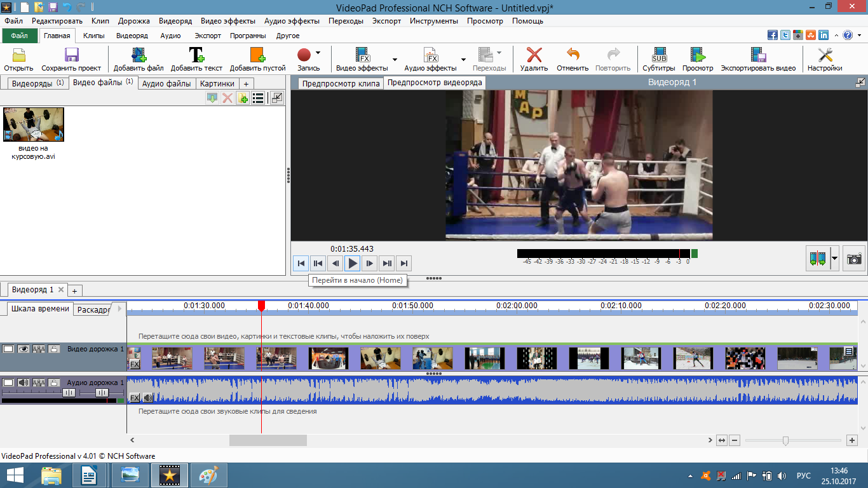868x488 pixels.
Task: Expand the Record dropdown arrow
Action: click(x=318, y=53)
